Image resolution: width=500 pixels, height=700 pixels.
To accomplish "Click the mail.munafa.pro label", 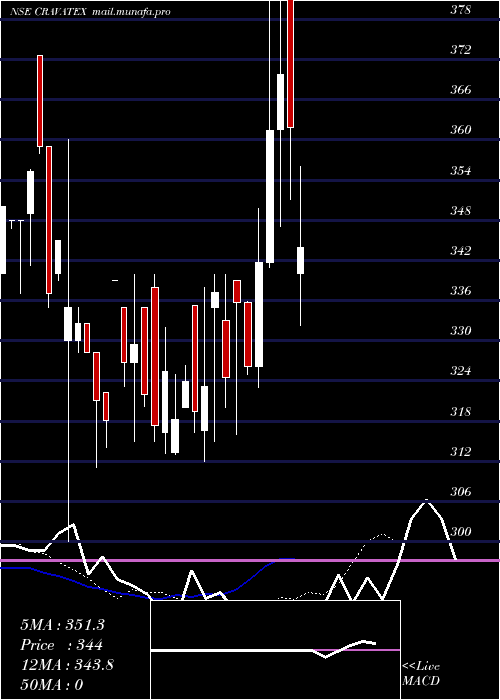I will 131,12.
